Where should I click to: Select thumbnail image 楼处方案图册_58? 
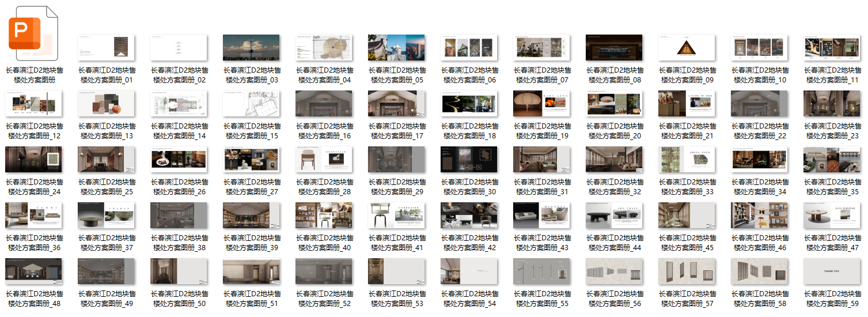(759, 271)
